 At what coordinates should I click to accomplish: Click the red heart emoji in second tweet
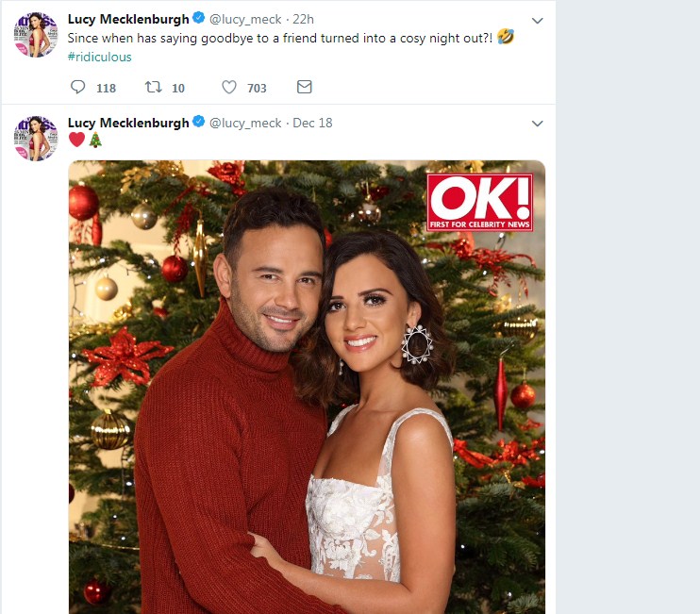pos(76,140)
